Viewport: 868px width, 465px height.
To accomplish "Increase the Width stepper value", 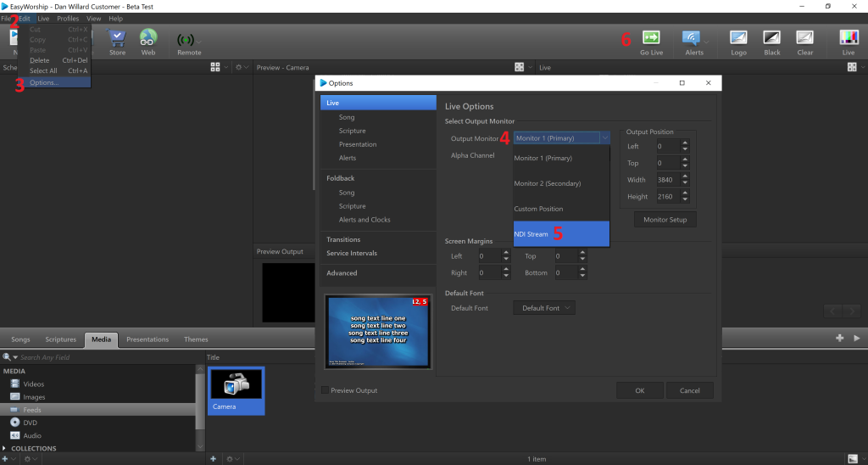I will coord(685,176).
